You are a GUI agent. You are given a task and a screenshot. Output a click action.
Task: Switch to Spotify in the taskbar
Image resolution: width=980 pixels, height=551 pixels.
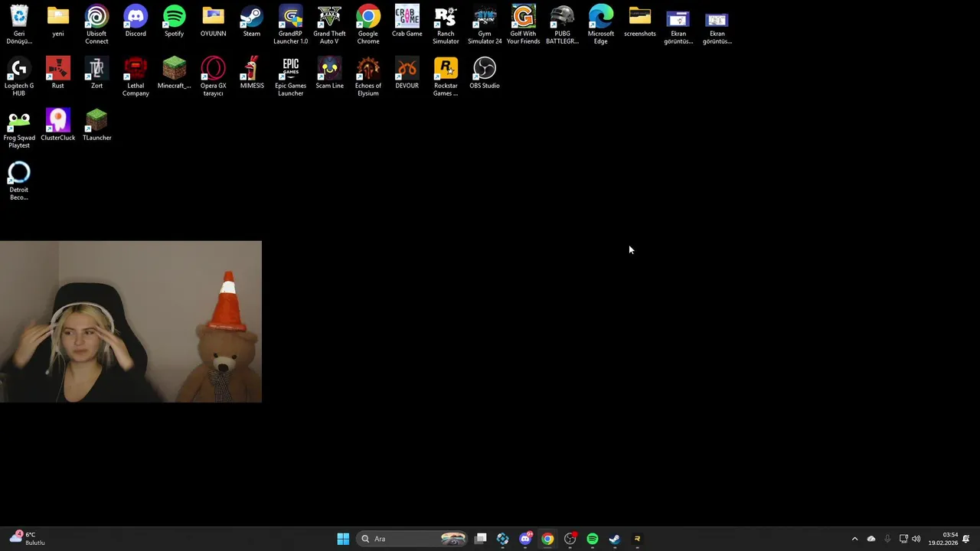click(x=592, y=539)
